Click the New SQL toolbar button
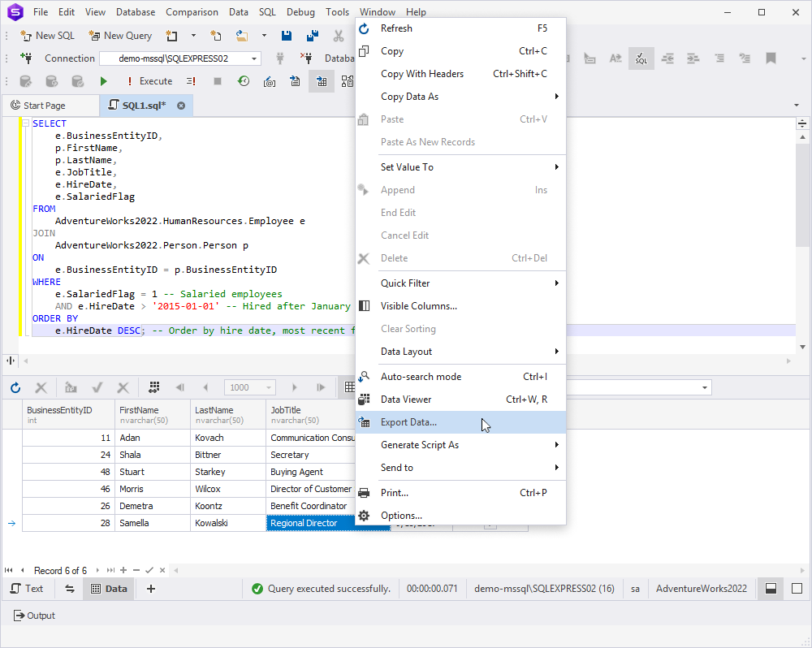Viewport: 812px width, 648px height. (47, 36)
